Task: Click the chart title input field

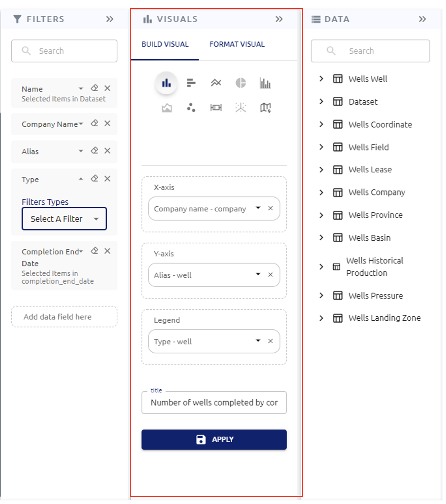Action: coord(214,403)
